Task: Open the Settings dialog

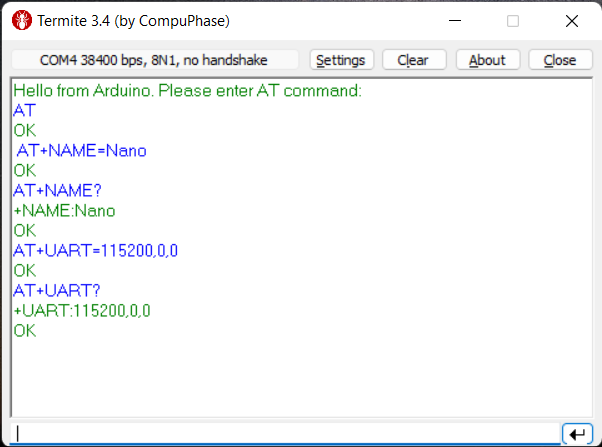Action: tap(341, 60)
